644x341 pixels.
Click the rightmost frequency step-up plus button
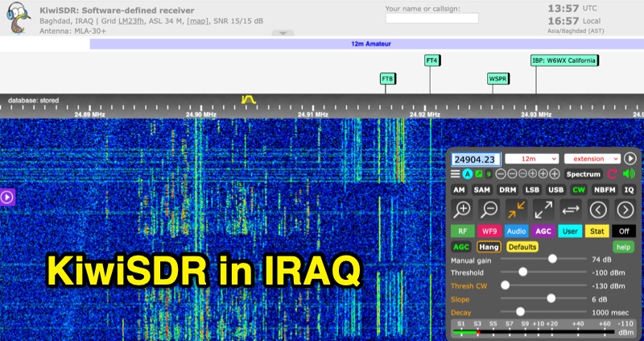(x=555, y=174)
